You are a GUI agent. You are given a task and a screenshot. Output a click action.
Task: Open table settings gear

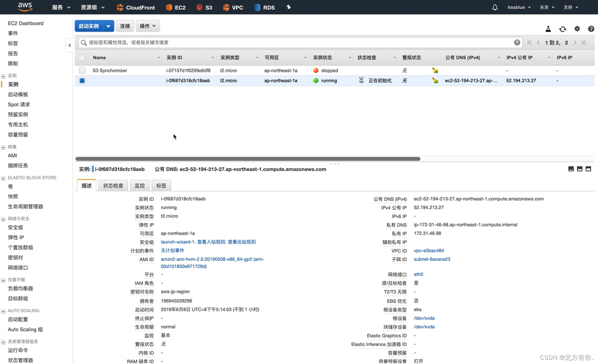(577, 29)
